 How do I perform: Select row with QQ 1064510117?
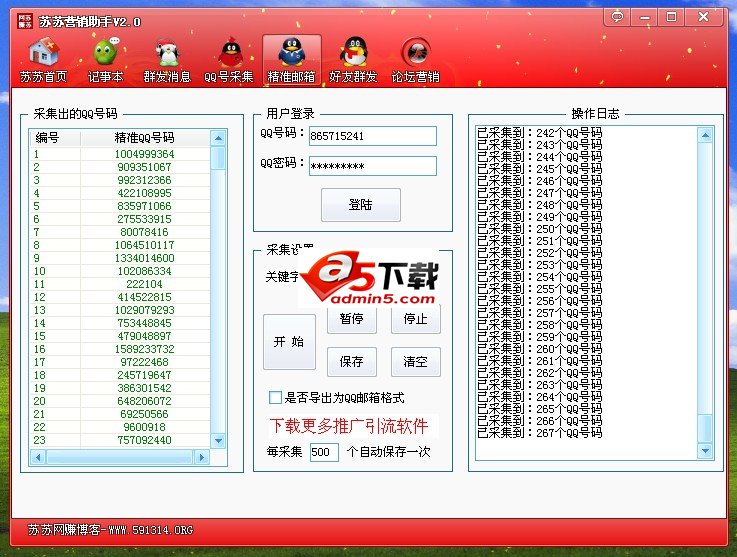click(x=120, y=245)
